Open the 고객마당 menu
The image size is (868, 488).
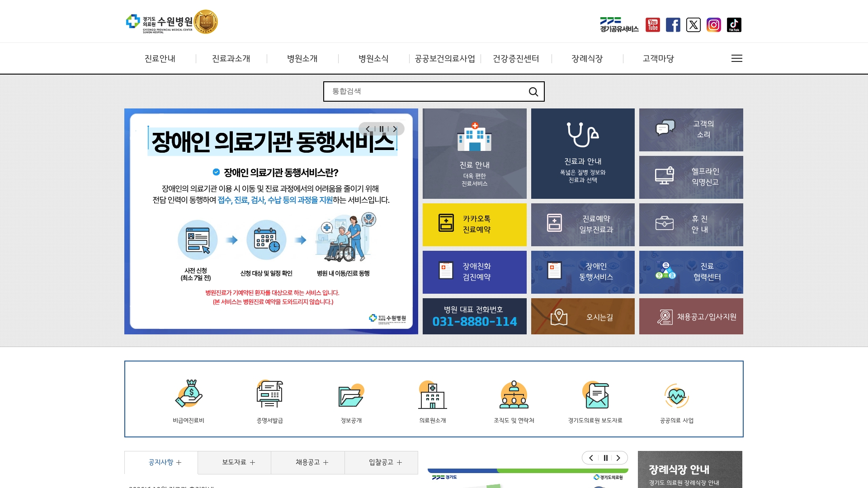click(x=658, y=59)
